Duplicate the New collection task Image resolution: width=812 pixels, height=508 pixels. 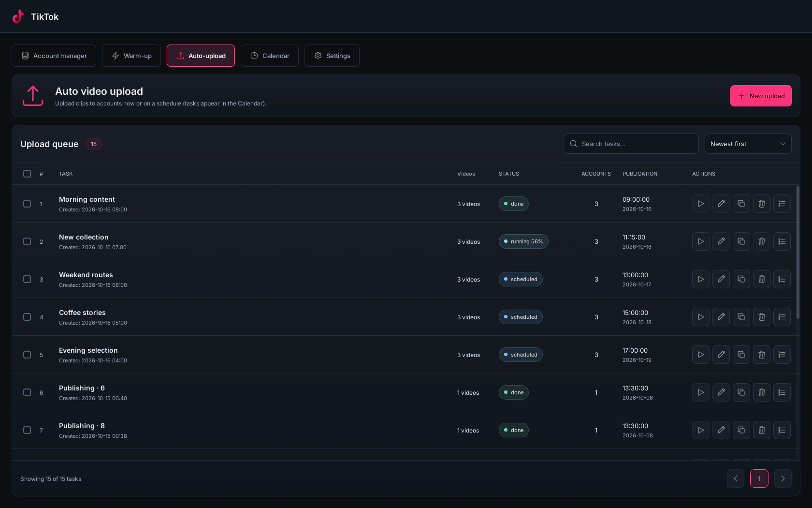tap(741, 241)
